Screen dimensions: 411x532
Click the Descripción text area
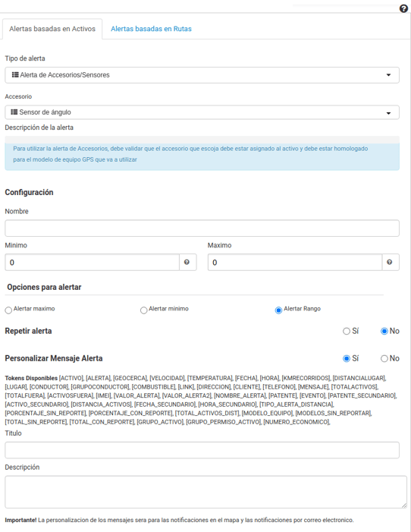coord(206,492)
